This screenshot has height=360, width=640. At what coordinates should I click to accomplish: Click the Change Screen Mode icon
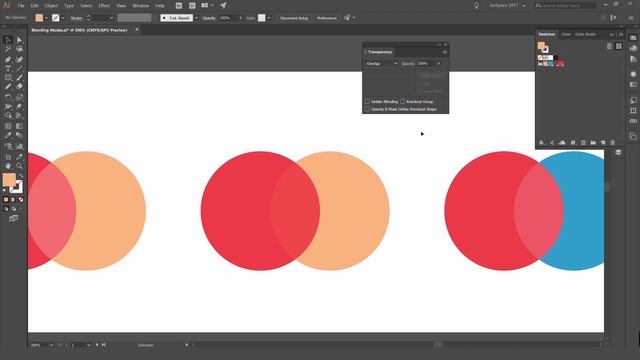click(x=13, y=218)
